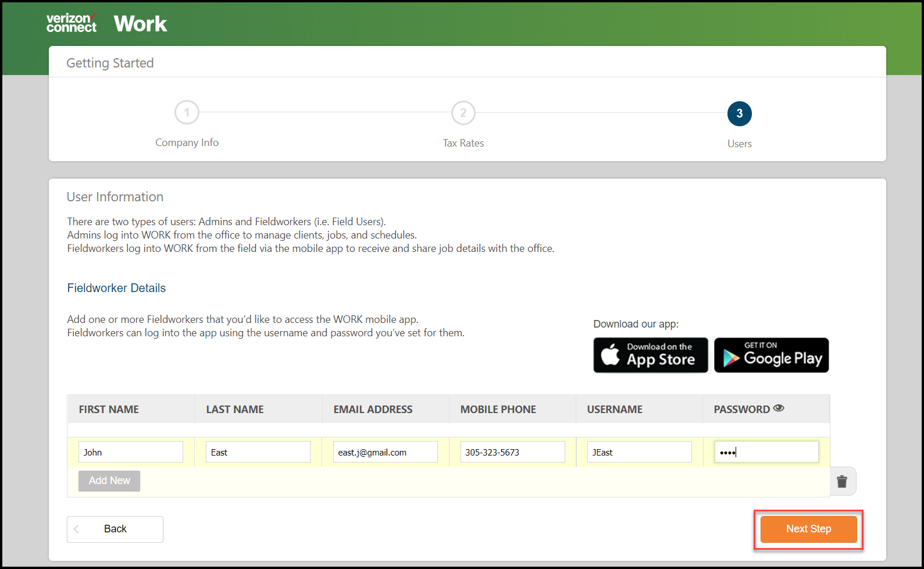
Task: Open the Download on the App Store badge
Action: click(651, 355)
